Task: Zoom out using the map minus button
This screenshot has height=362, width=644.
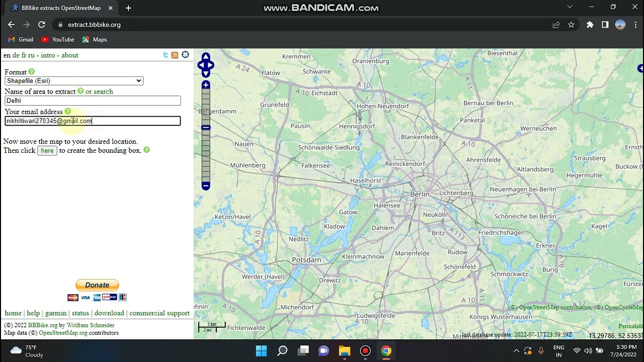Action: (x=206, y=186)
